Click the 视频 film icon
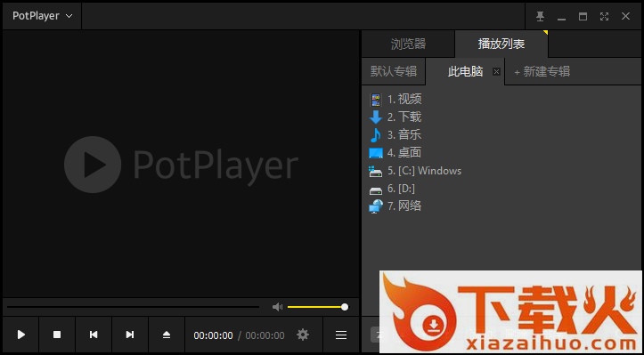The image size is (644, 355). [375, 100]
